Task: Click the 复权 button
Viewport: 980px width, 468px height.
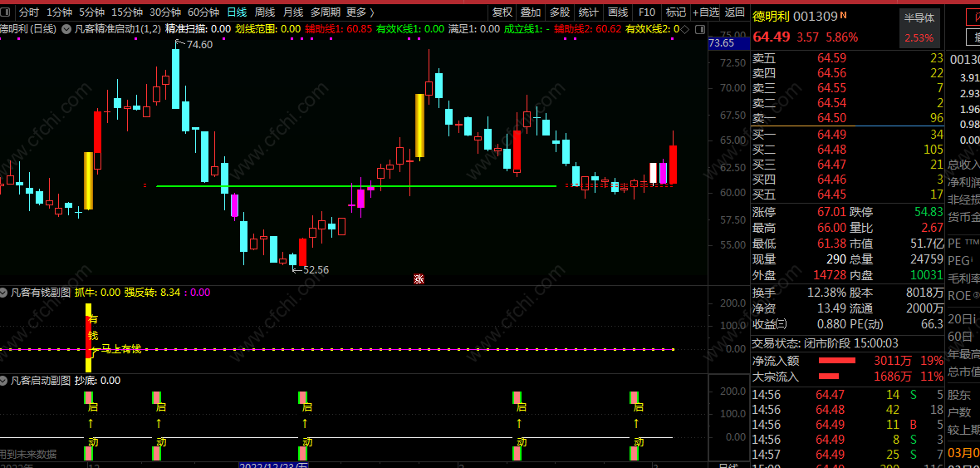Action: 502,12
